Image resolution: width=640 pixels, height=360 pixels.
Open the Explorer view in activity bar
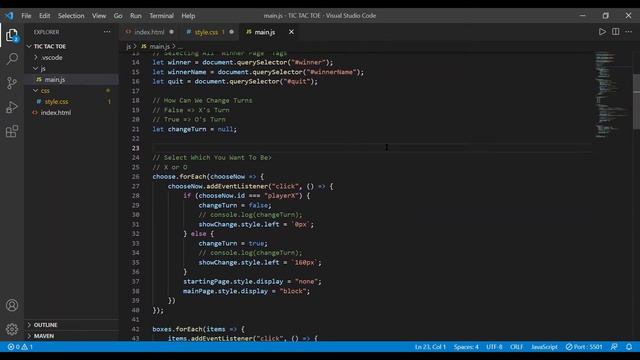[x=12, y=36]
